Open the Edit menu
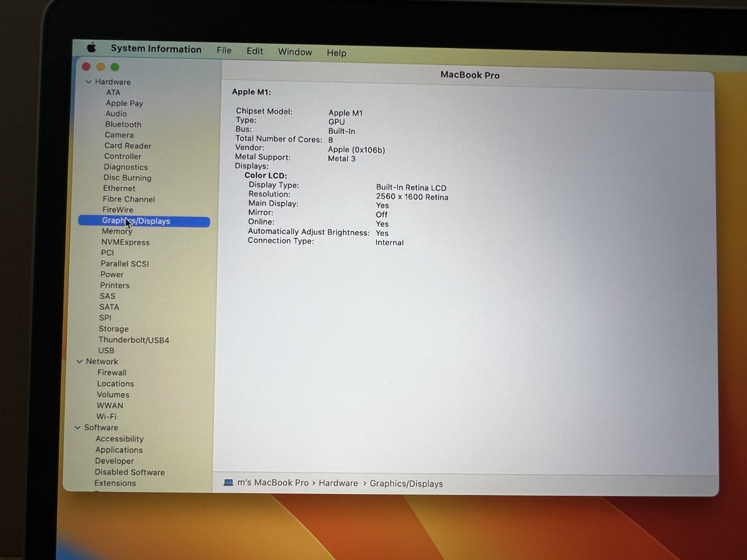Screen dimensions: 747x560 point(255,51)
